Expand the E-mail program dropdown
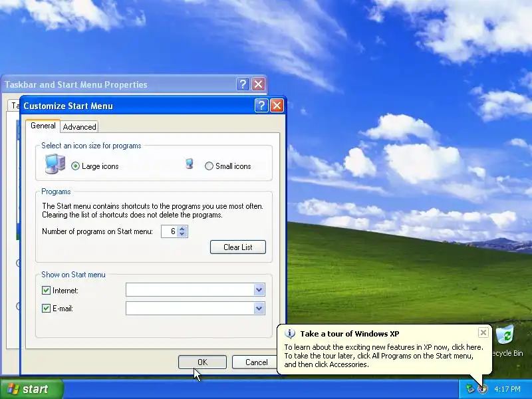The width and height of the screenshot is (532, 399). [x=259, y=309]
